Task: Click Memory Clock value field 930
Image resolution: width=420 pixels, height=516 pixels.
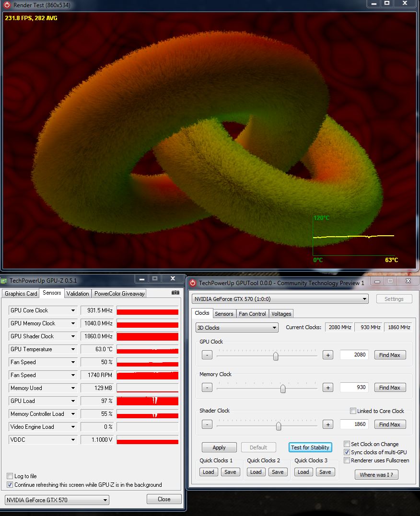Action: pyautogui.click(x=354, y=387)
